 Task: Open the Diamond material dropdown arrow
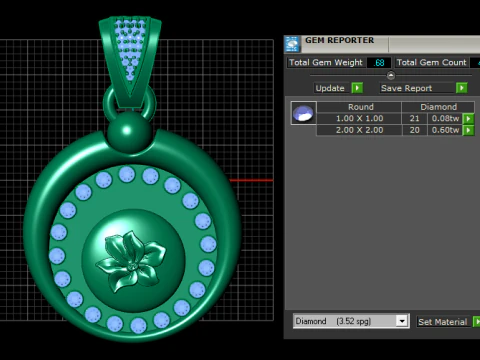coord(402,321)
